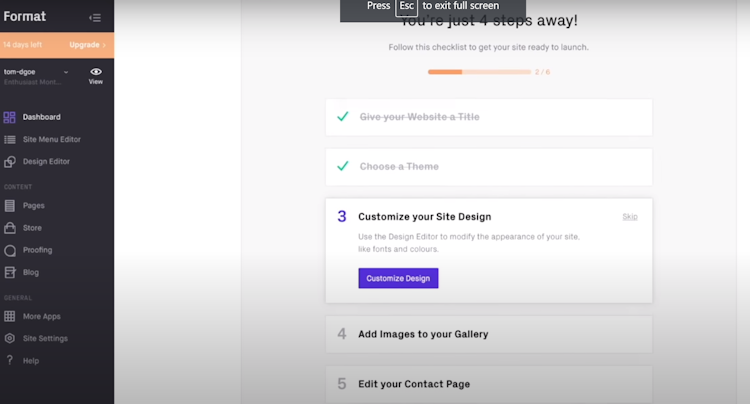The width and height of the screenshot is (750, 404).
Task: Click the Customize Design button
Action: click(x=398, y=278)
